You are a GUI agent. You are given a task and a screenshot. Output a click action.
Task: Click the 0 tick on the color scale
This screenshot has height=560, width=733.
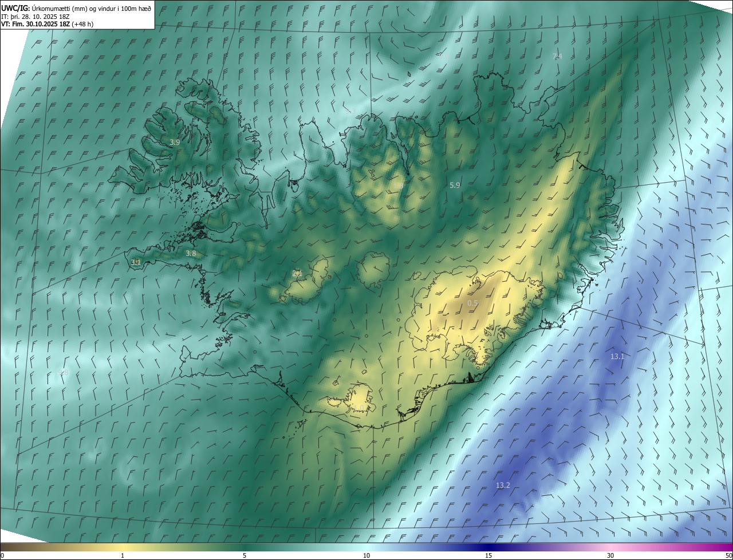(x=2, y=555)
